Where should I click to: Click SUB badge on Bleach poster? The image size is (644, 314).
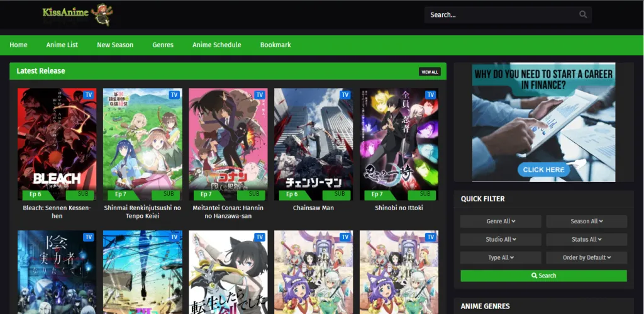point(80,194)
